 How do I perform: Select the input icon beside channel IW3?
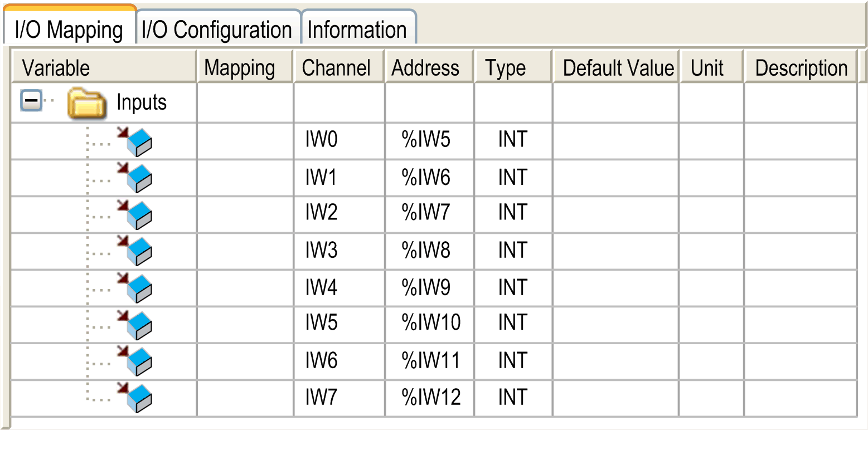135,251
